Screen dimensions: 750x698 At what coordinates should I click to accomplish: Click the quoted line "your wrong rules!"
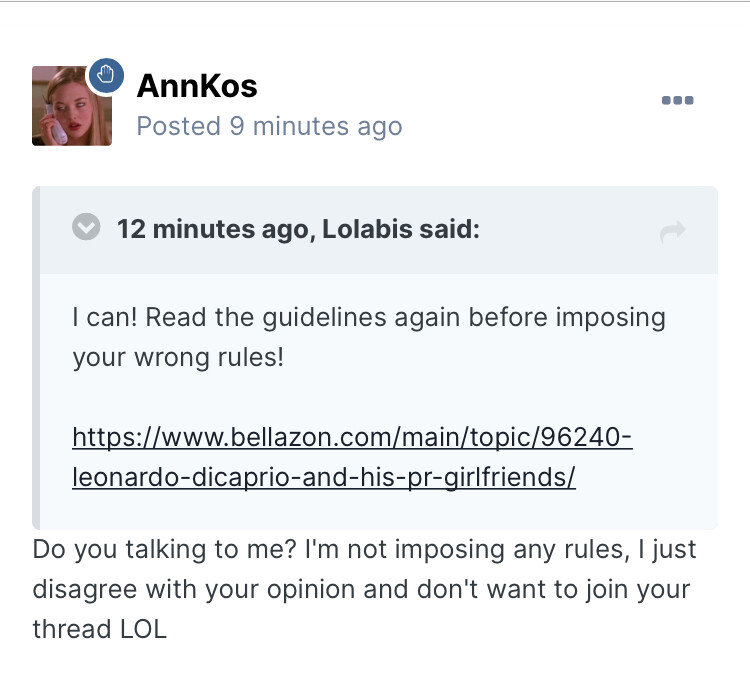178,357
